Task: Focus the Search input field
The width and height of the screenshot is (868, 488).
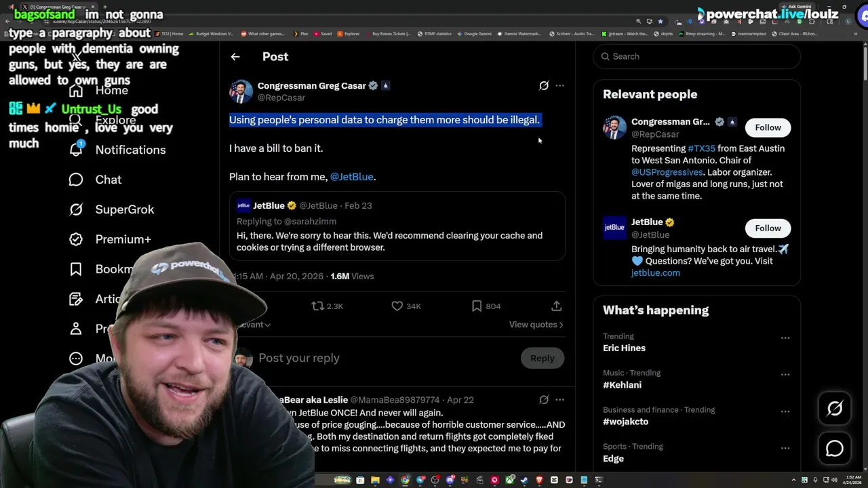Action: (697, 56)
